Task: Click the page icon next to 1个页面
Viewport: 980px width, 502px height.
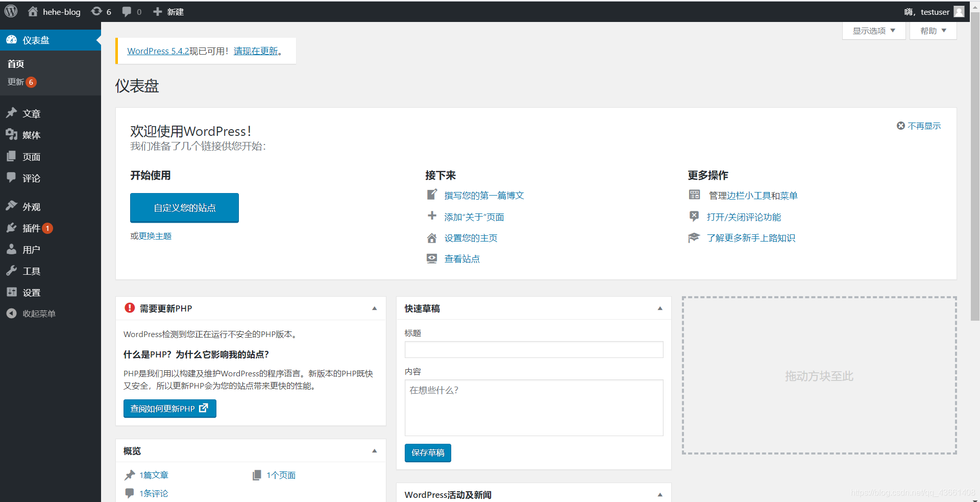Action: (257, 475)
